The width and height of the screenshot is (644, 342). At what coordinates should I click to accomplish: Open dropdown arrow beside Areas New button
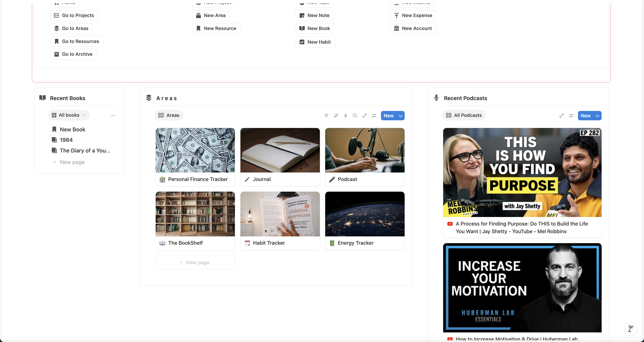(401, 116)
